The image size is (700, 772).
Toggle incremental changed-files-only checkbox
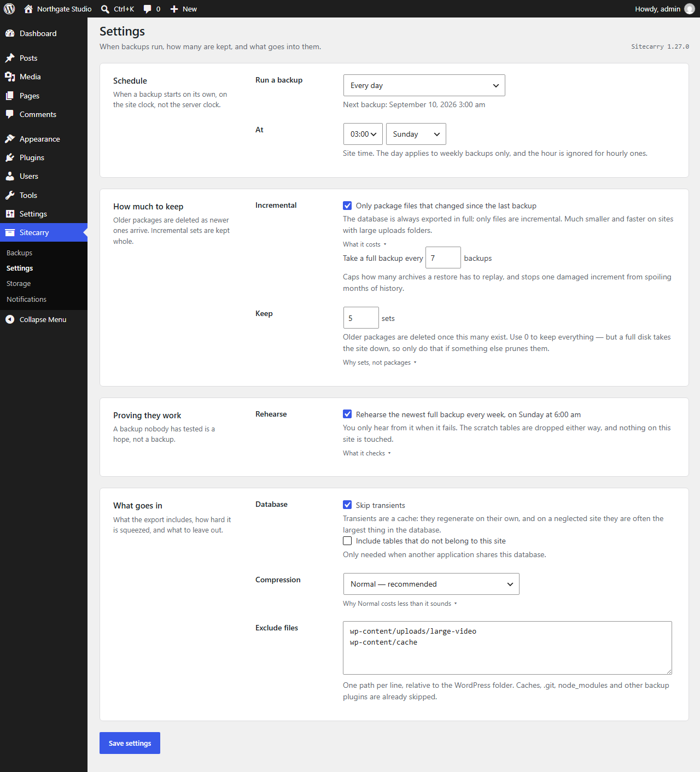(x=347, y=206)
